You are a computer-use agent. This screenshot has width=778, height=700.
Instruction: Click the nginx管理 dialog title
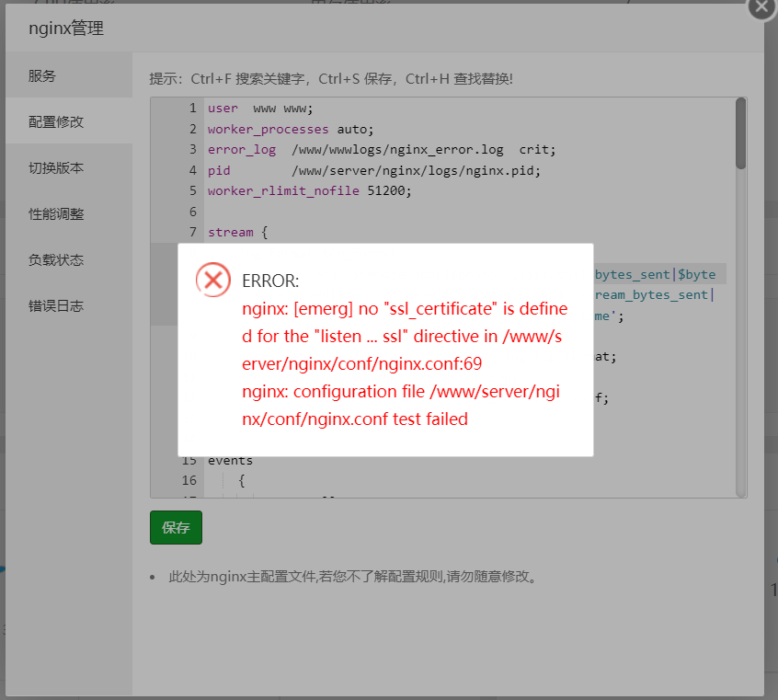point(66,29)
